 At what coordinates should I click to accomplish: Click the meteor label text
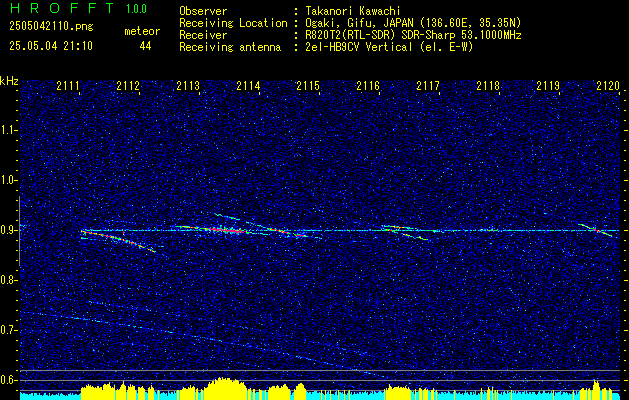click(x=142, y=31)
